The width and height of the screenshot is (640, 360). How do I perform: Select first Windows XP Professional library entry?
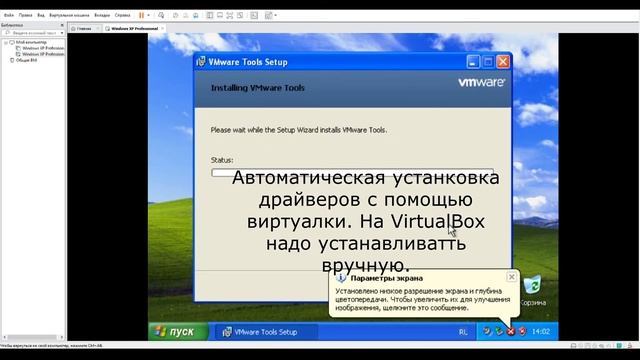(40, 48)
